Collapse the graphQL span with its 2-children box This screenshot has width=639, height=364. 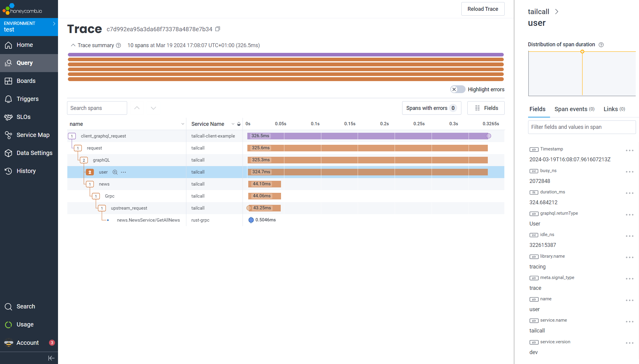(x=84, y=160)
